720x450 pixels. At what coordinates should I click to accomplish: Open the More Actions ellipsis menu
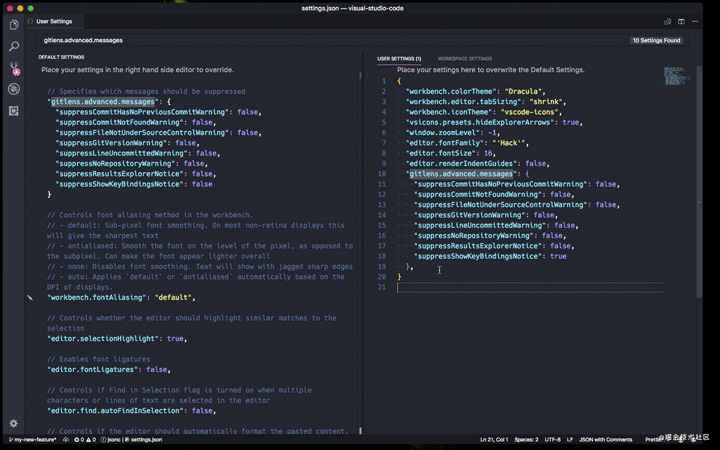pyautogui.click(x=695, y=22)
